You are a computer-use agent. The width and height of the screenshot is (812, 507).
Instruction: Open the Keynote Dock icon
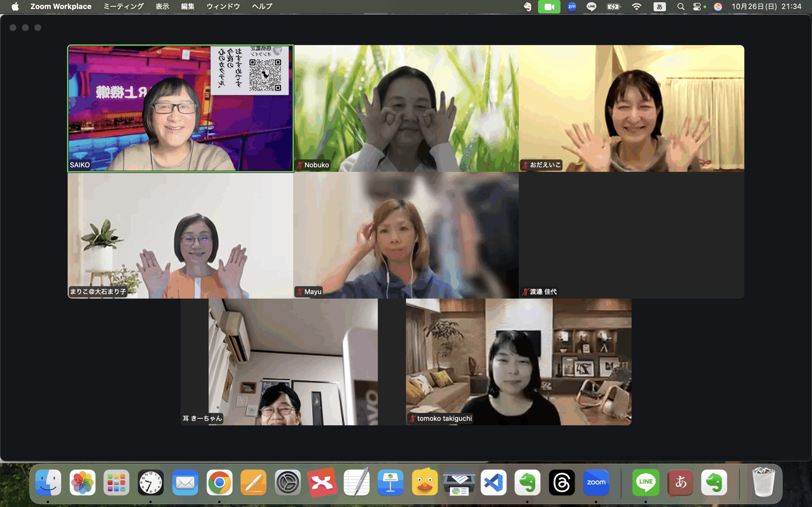pyautogui.click(x=390, y=483)
